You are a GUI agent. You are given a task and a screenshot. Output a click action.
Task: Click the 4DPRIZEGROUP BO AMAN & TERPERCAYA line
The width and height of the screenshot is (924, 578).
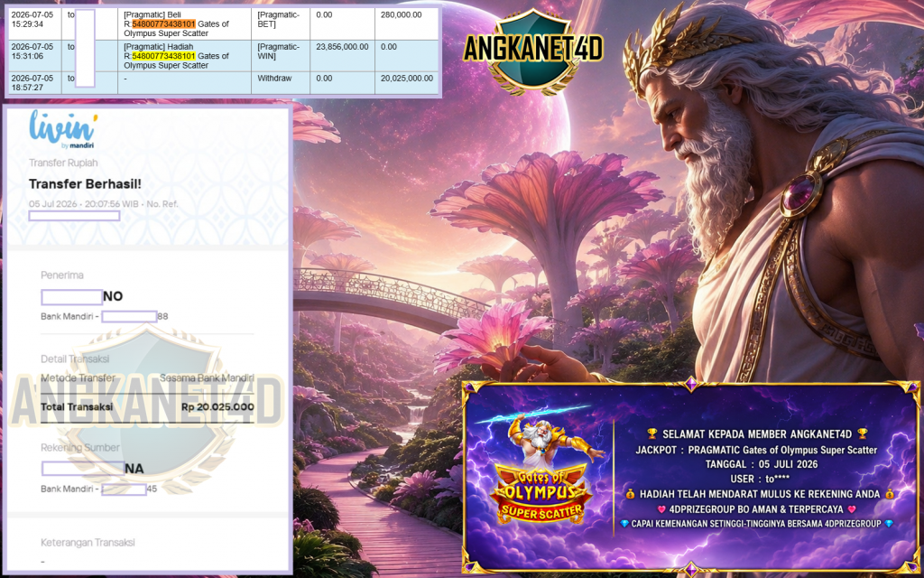pyautogui.click(x=757, y=508)
